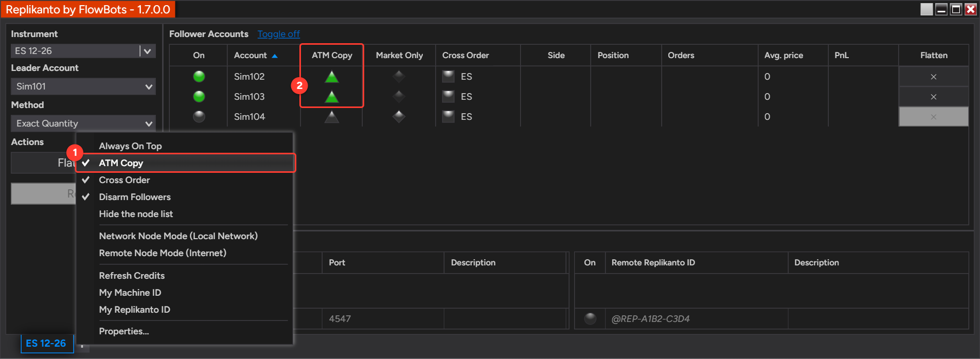Maximize the Replikanto window
This screenshot has width=980, height=359.
pyautogui.click(x=956, y=9)
